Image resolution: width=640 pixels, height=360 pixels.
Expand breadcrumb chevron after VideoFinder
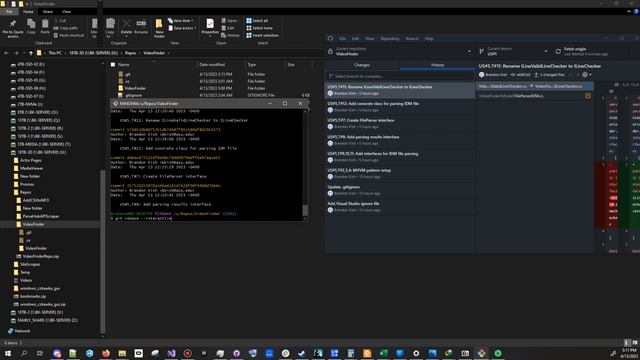pyautogui.click(x=168, y=53)
